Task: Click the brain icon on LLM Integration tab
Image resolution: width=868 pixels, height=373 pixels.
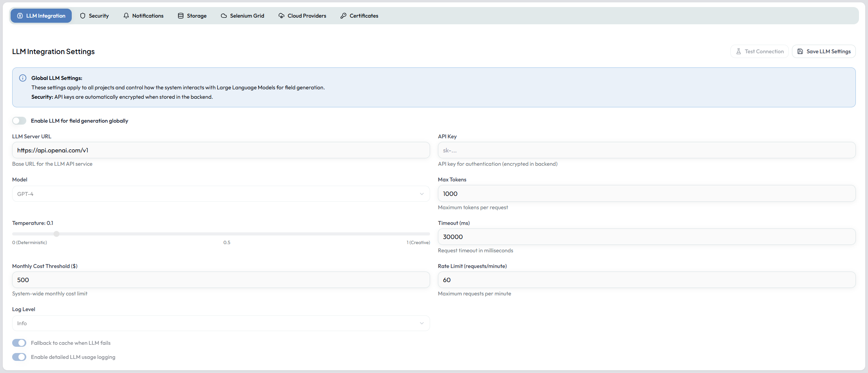Action: click(20, 16)
